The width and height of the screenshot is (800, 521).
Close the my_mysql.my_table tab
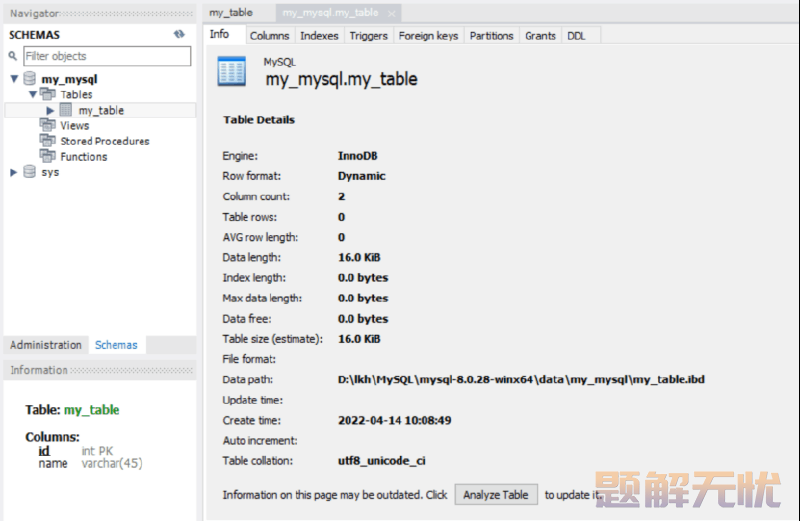(x=391, y=14)
